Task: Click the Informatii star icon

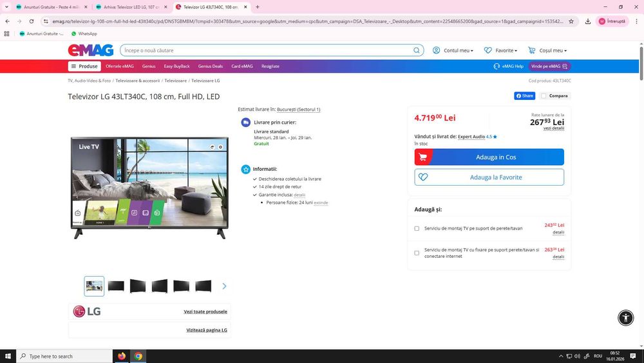Action: (x=245, y=169)
